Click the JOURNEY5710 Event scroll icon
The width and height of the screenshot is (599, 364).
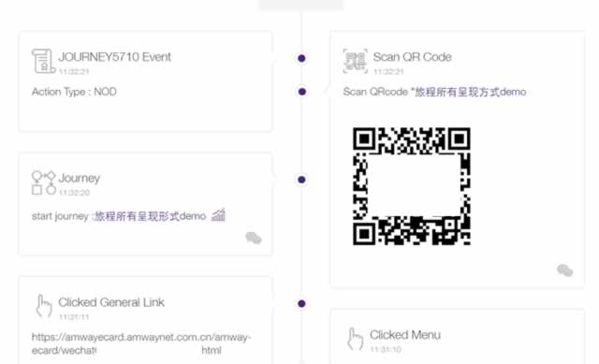click(44, 61)
